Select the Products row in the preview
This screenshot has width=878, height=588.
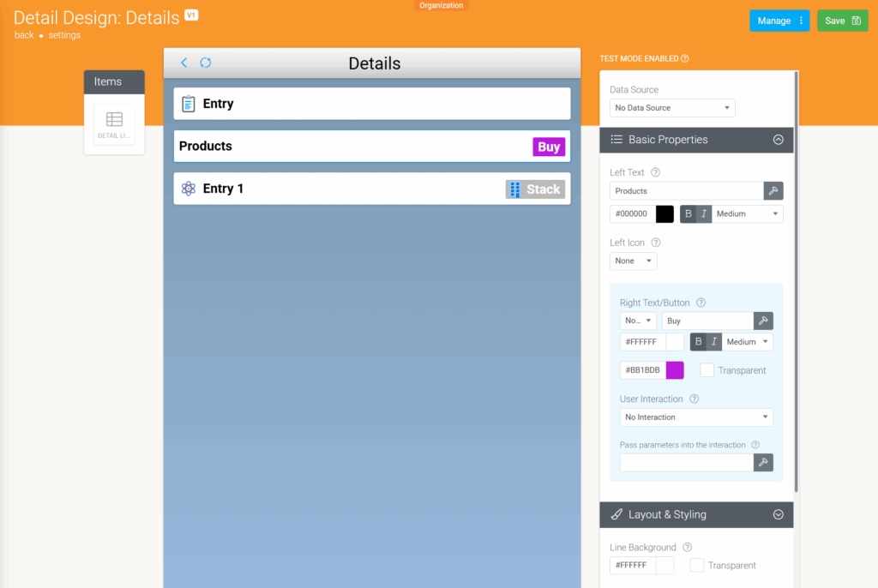[372, 147]
